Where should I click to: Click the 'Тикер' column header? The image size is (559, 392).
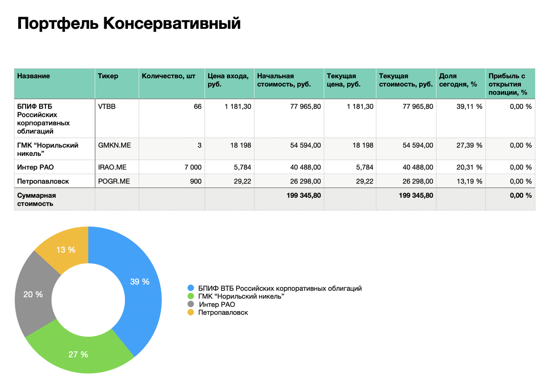(x=117, y=84)
